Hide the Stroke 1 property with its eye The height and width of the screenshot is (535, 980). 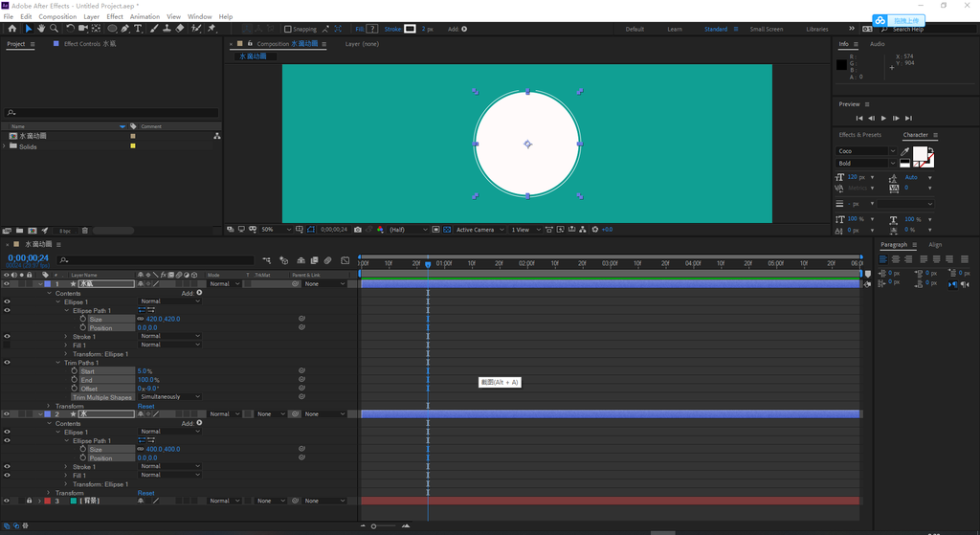click(x=7, y=337)
